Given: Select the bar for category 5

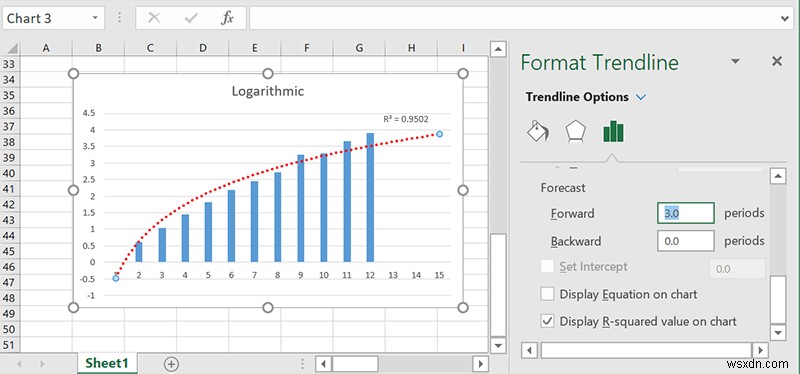Looking at the screenshot, I should coord(208,232).
